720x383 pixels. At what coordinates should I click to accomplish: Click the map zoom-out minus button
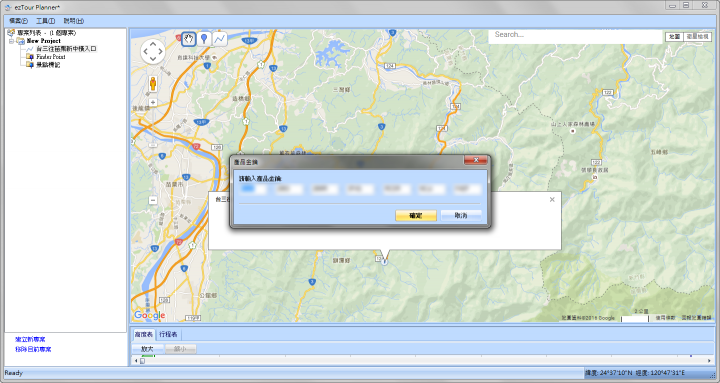(x=153, y=200)
